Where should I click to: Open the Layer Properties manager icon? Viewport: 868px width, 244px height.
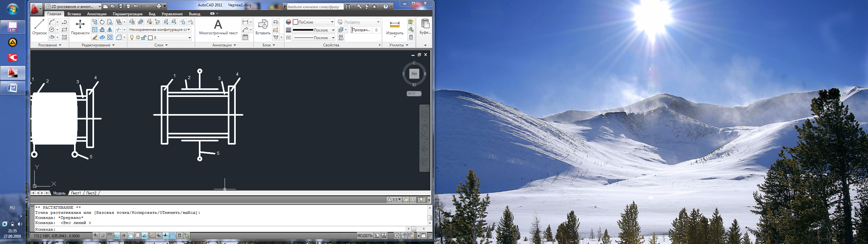tap(132, 22)
